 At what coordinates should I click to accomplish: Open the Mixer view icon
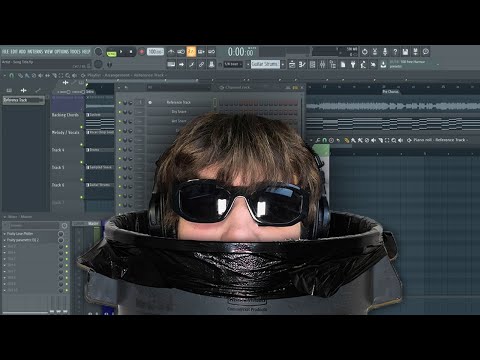tap(323, 64)
